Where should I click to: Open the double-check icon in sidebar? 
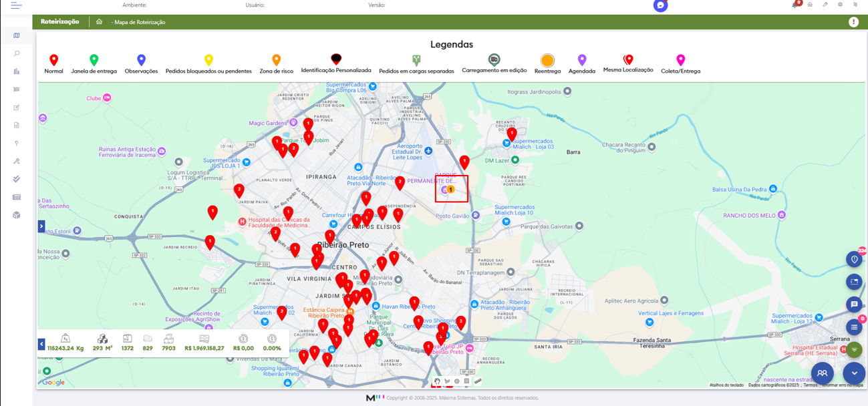point(17,179)
